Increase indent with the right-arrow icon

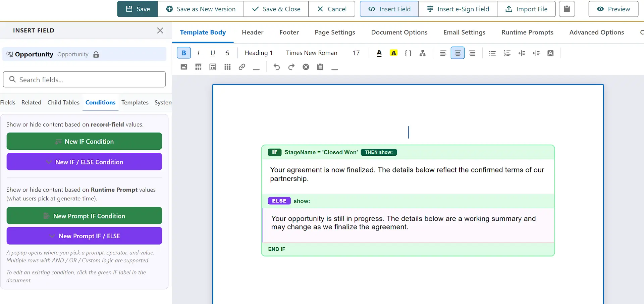522,53
